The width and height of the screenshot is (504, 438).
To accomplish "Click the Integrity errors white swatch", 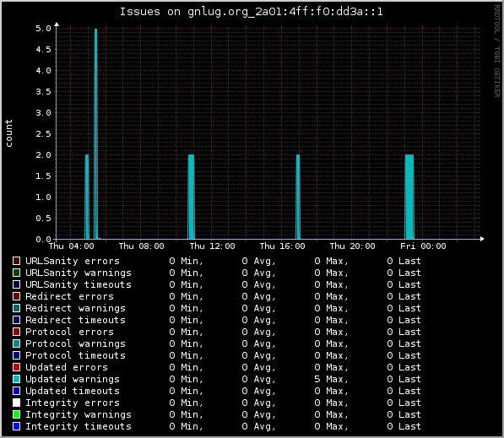I will click(16, 403).
